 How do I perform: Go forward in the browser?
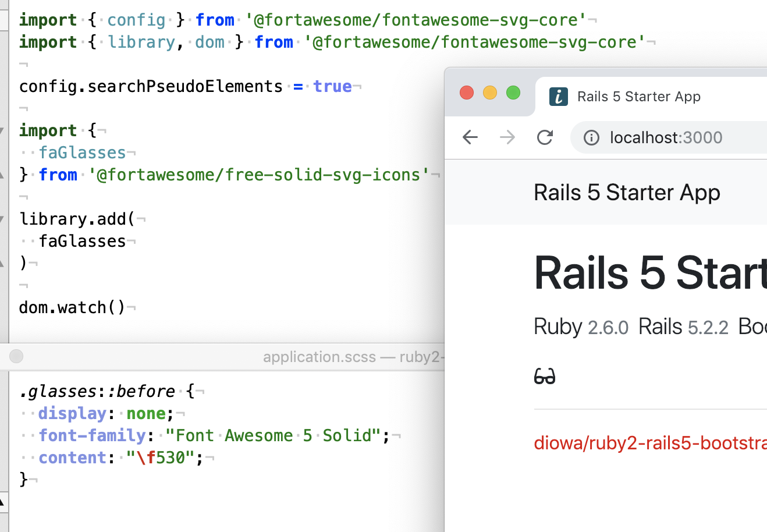[507, 137]
